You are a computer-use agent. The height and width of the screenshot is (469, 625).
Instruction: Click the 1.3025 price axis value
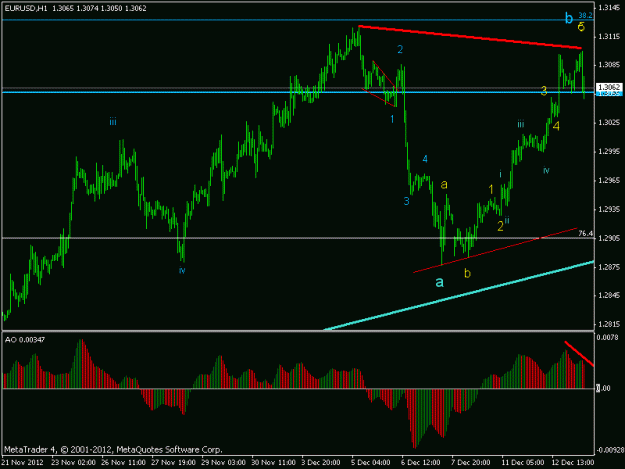click(x=609, y=122)
